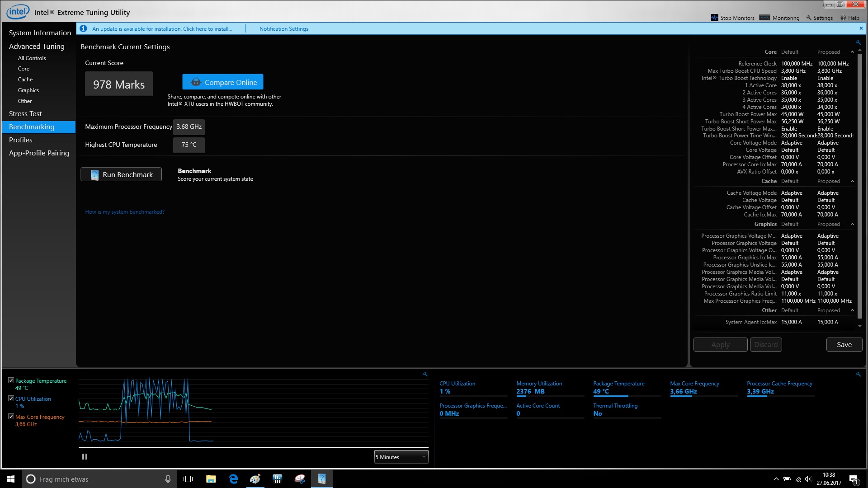Open File Explorer from the taskbar
Screen dimensions: 868x488
coord(211,479)
